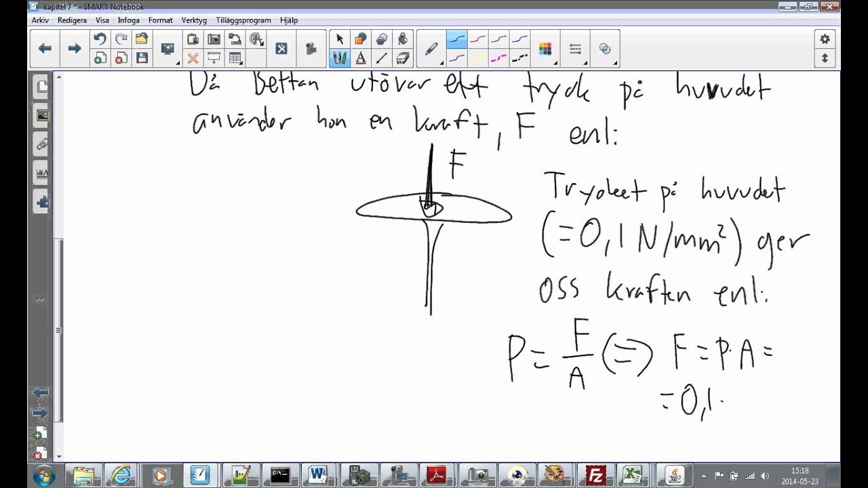Pick the black solid pen style
Image resolution: width=868 pixels, height=488 pixels.
click(456, 39)
